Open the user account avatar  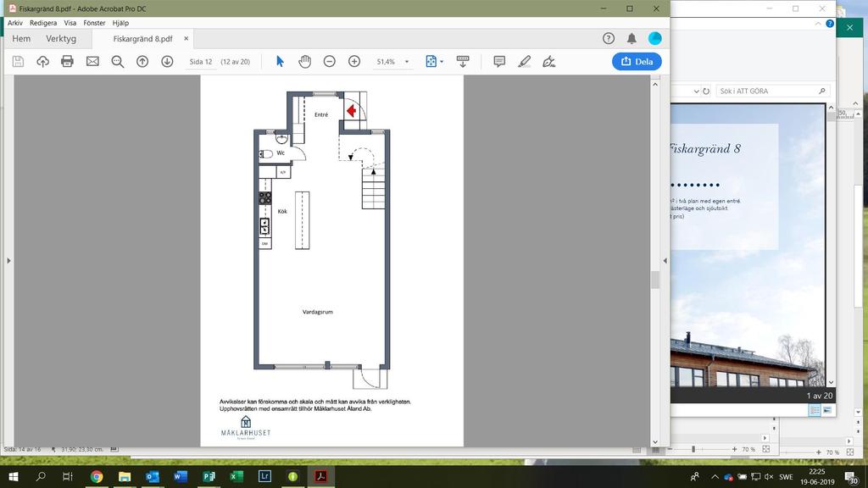coord(655,38)
